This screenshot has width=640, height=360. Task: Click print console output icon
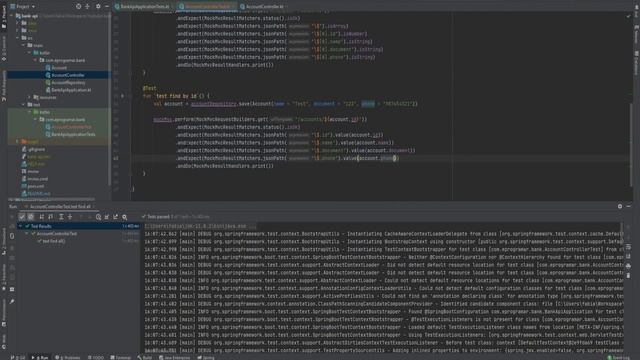click(628, 266)
